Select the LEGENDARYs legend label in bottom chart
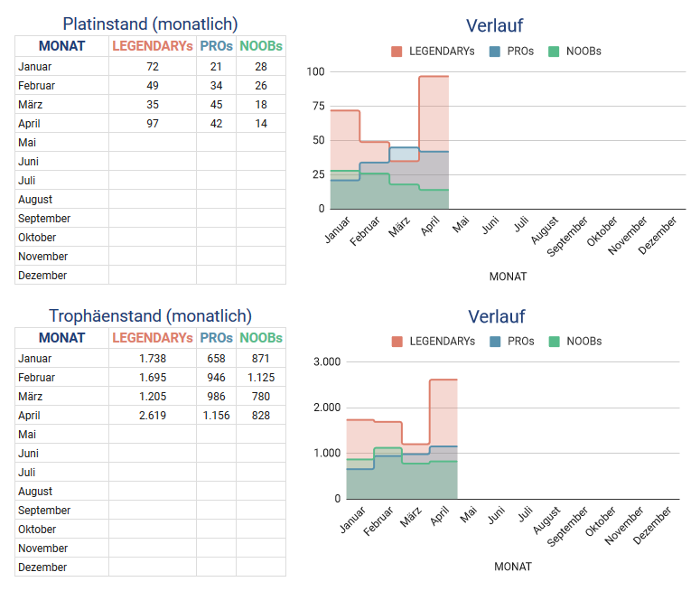This screenshot has width=700, height=591. pyautogui.click(x=442, y=342)
